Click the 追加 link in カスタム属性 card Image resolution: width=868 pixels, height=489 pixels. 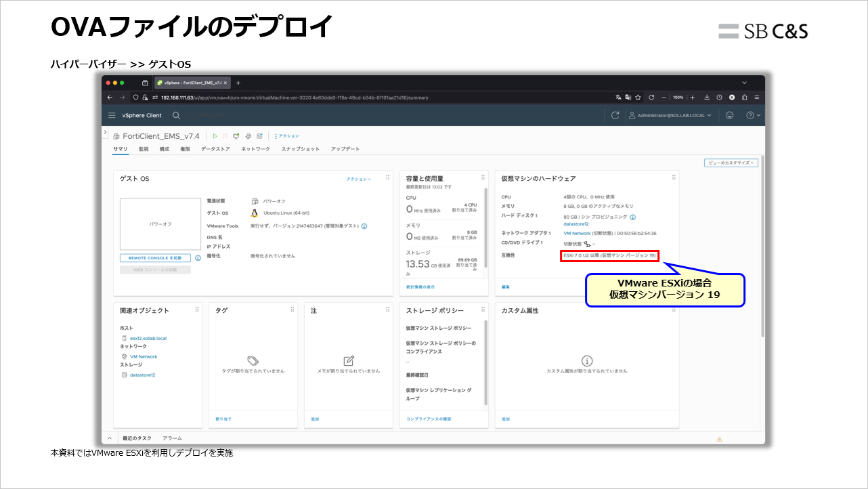[506, 419]
